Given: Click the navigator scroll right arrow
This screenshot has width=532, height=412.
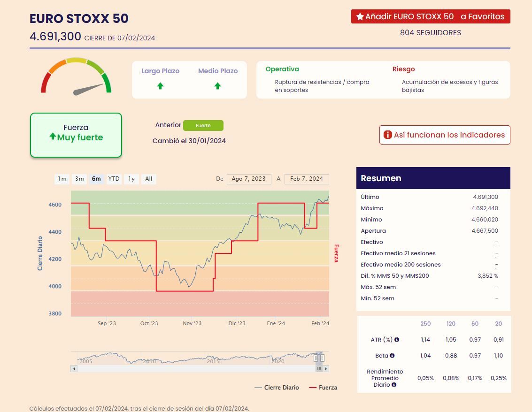Looking at the screenshot, I should [x=326, y=369].
